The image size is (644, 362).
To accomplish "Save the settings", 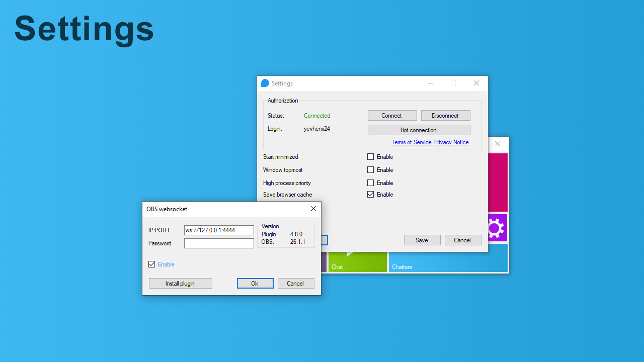I will 422,240.
